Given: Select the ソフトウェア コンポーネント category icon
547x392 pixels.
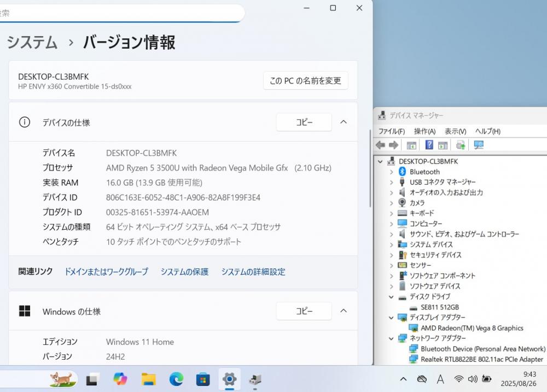Looking at the screenshot, I should pyautogui.click(x=402, y=276).
